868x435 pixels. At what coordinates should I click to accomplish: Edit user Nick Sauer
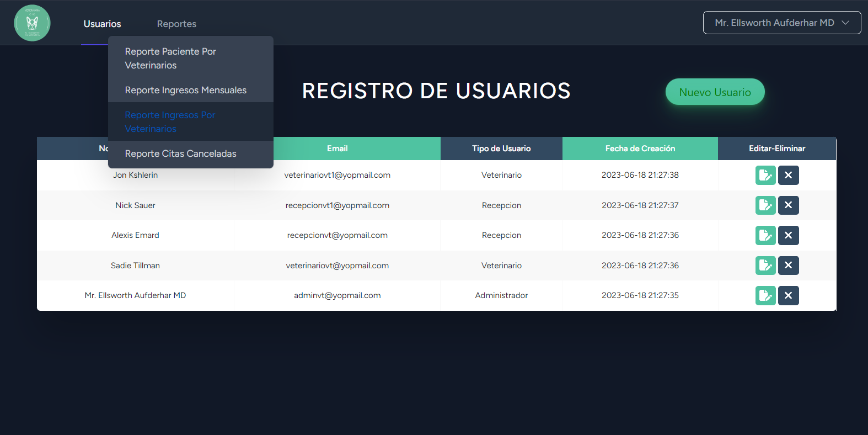765,205
